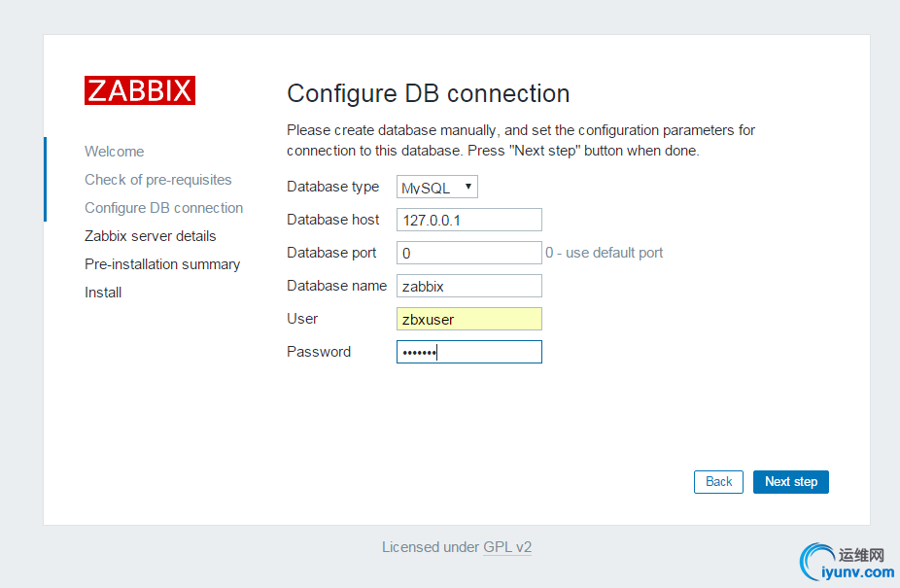Click the '0 - use default port' hint

coord(604,253)
